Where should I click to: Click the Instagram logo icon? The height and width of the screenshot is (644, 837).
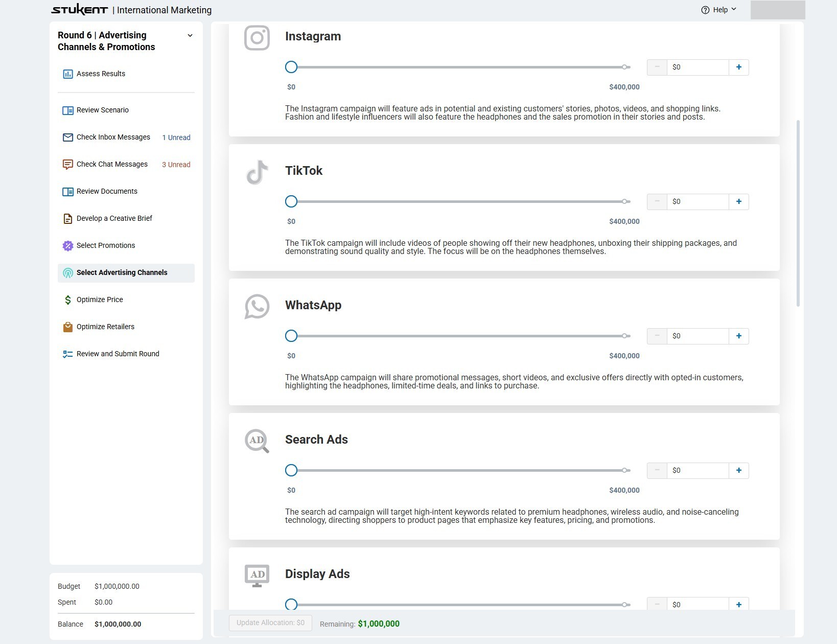257,38
